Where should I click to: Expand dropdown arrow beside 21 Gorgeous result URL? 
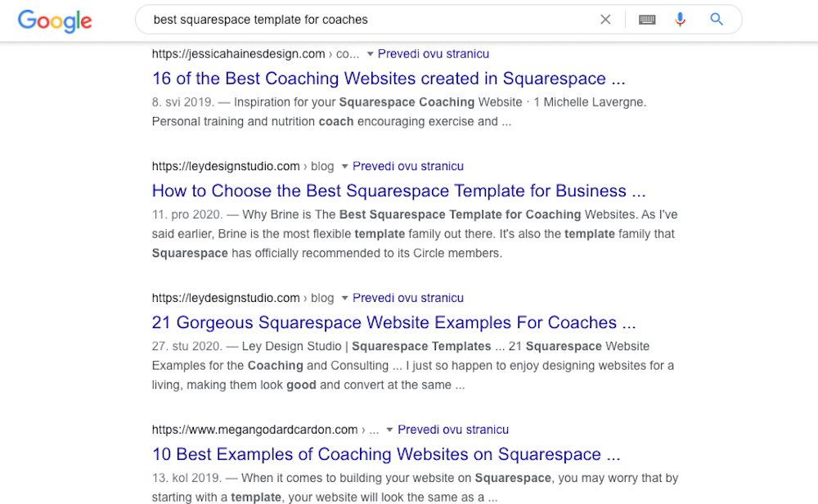pos(344,298)
